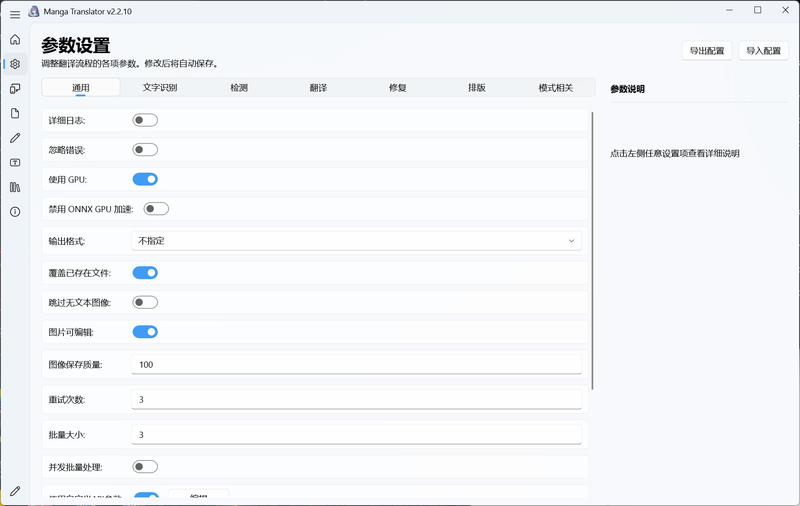
Task: Switch to the 文字识别 tab
Action: pos(160,88)
